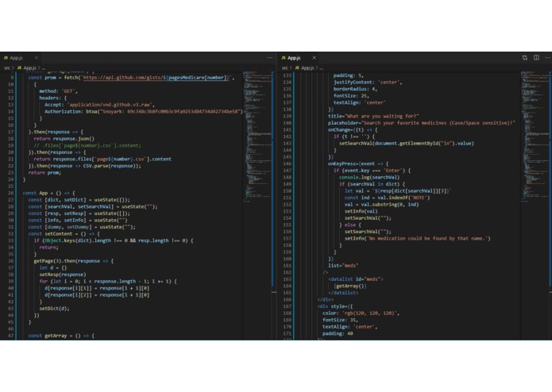Click line number 146 in right gutter

click(288, 163)
